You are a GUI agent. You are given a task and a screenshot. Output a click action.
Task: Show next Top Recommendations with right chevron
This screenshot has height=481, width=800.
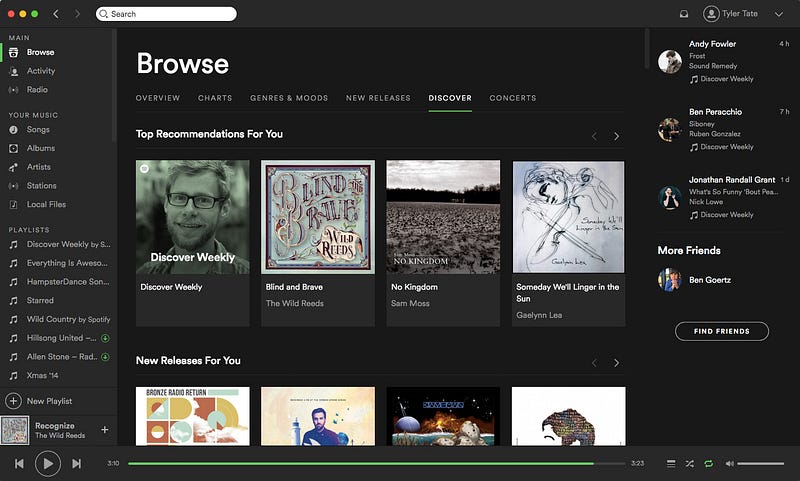(x=616, y=136)
